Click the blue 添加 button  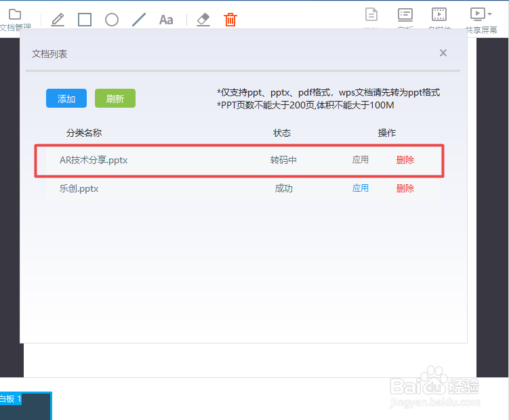point(66,98)
